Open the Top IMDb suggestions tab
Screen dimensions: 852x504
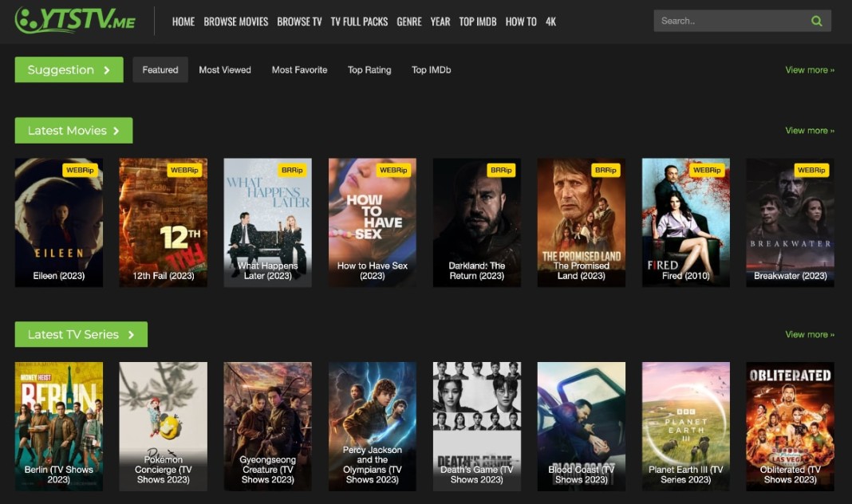point(431,70)
